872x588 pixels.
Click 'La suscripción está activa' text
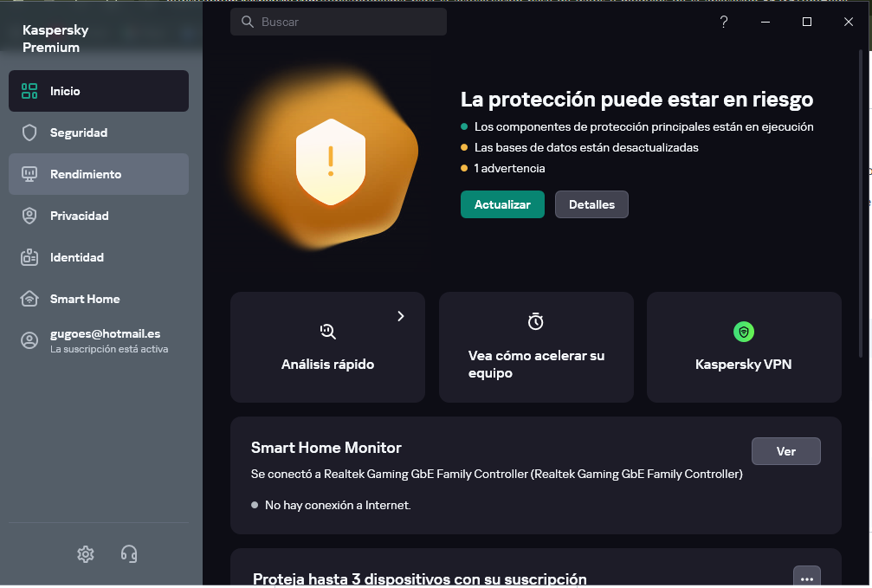(x=109, y=349)
